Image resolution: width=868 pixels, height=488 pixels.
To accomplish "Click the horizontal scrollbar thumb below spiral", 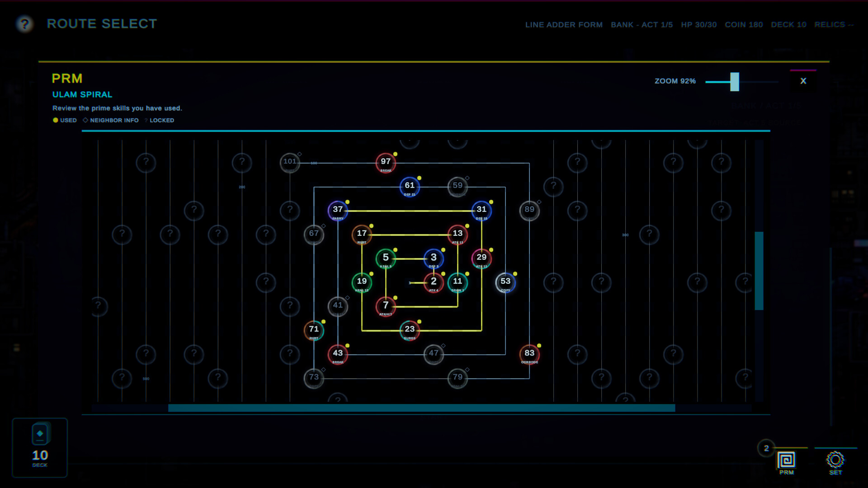I will [421, 408].
